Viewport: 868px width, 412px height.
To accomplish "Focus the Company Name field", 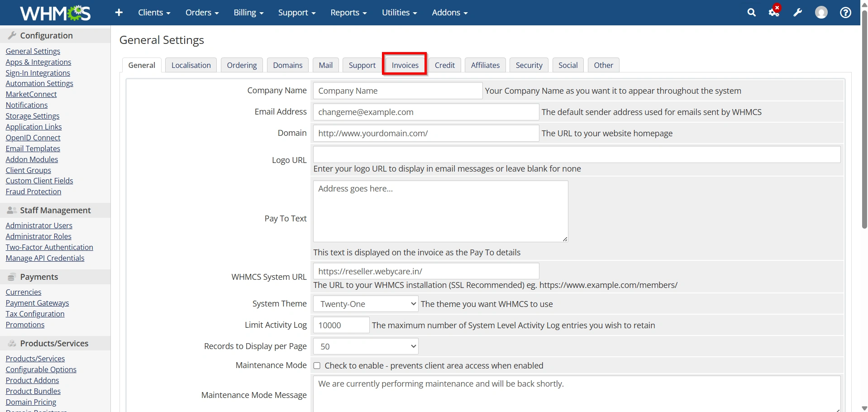I will click(398, 91).
